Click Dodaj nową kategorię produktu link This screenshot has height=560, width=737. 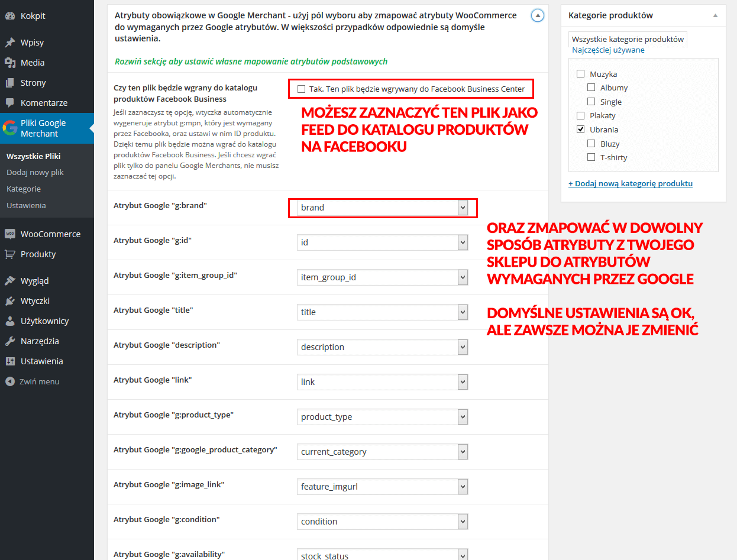click(631, 183)
